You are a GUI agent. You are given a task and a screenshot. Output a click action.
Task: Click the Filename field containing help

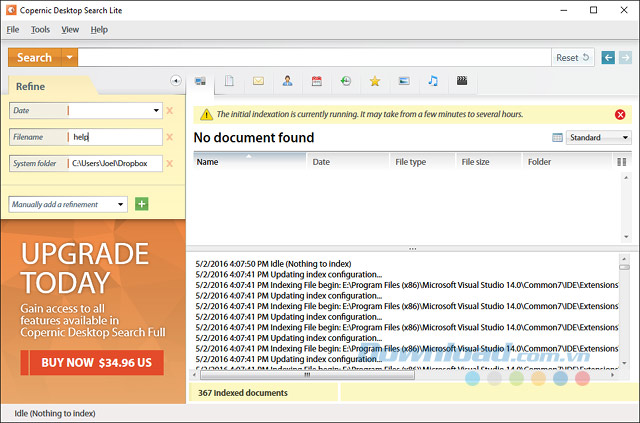pyautogui.click(x=115, y=137)
